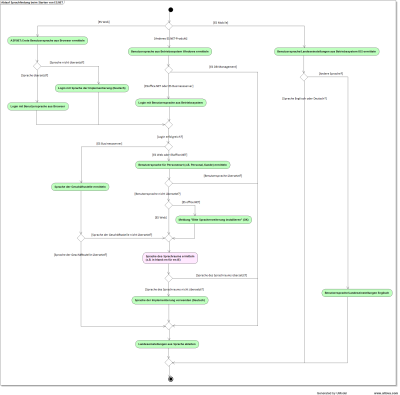Image resolution: width=400 pixels, height=395 pixels.
Task: Select the decision diamond below the pink action
Action: [169, 278]
